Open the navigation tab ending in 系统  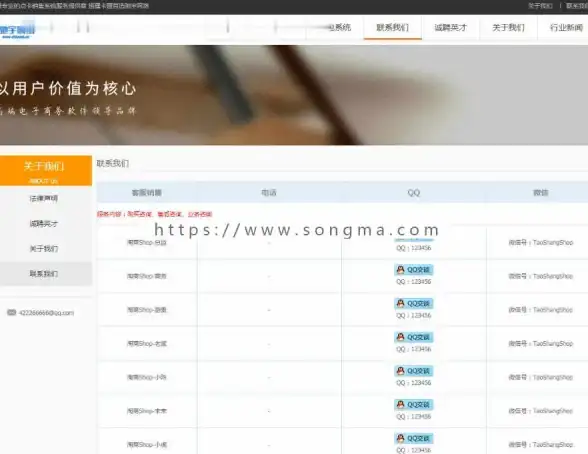(x=335, y=27)
